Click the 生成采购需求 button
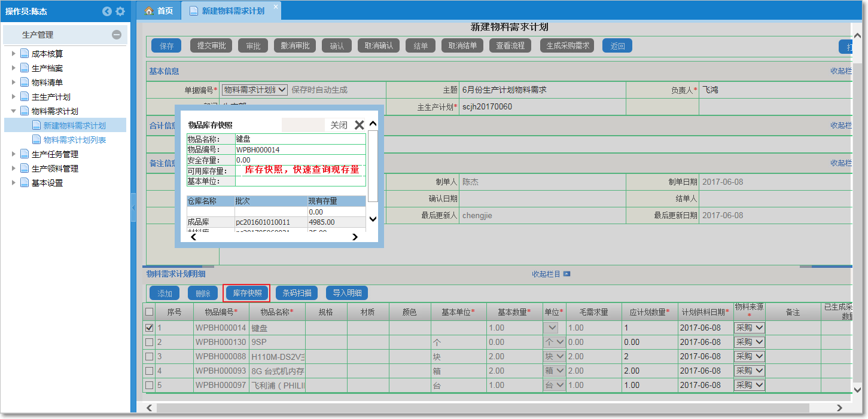 point(567,45)
